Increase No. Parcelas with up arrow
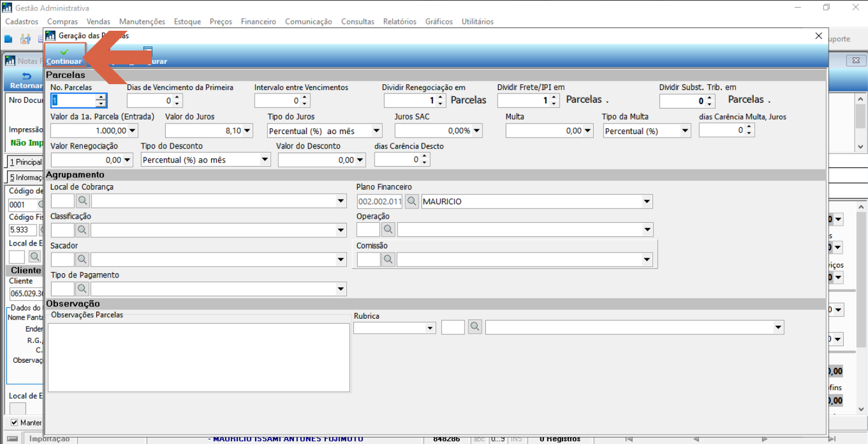 tap(101, 98)
